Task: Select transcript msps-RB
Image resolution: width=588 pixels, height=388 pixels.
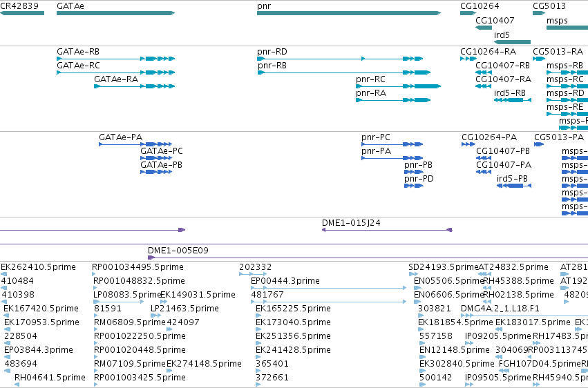Action: [567, 72]
